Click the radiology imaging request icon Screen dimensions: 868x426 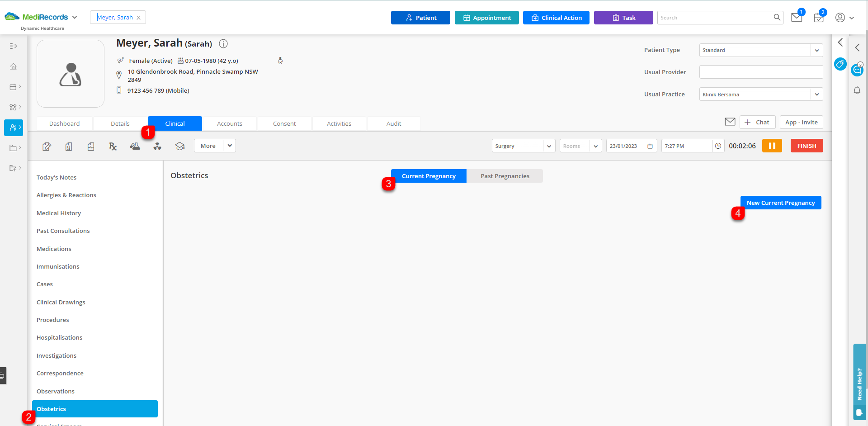(157, 146)
